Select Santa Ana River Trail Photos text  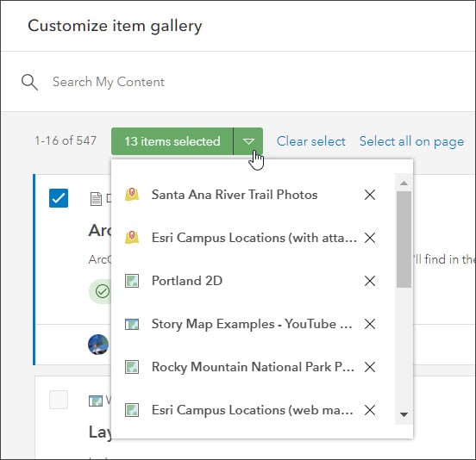(x=235, y=195)
